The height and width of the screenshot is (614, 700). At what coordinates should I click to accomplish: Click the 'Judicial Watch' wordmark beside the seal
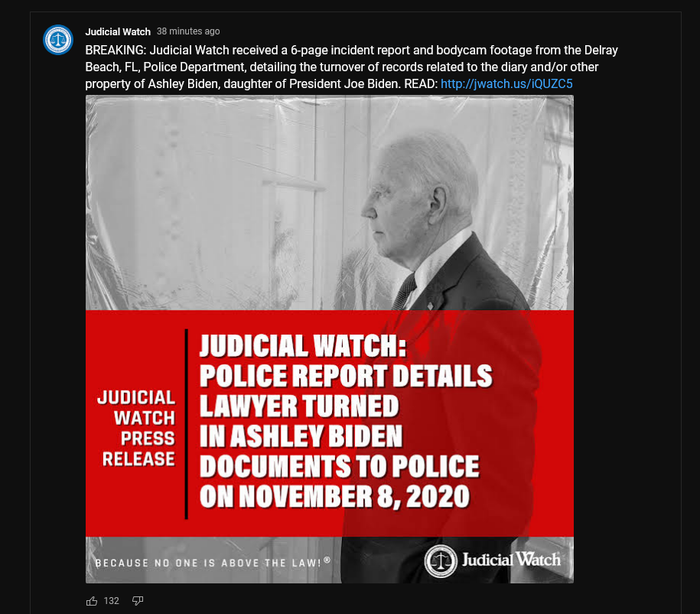[511, 560]
